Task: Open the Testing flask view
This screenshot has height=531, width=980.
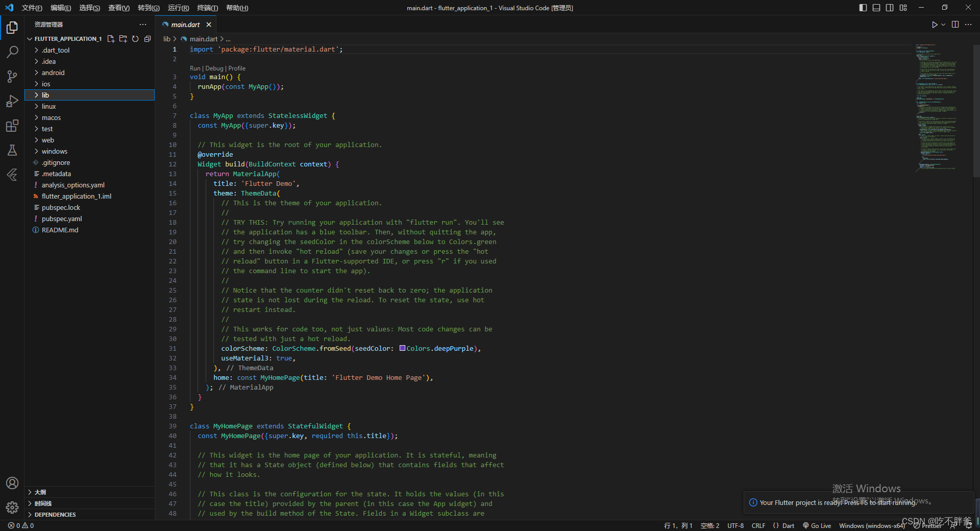Action: pos(12,150)
